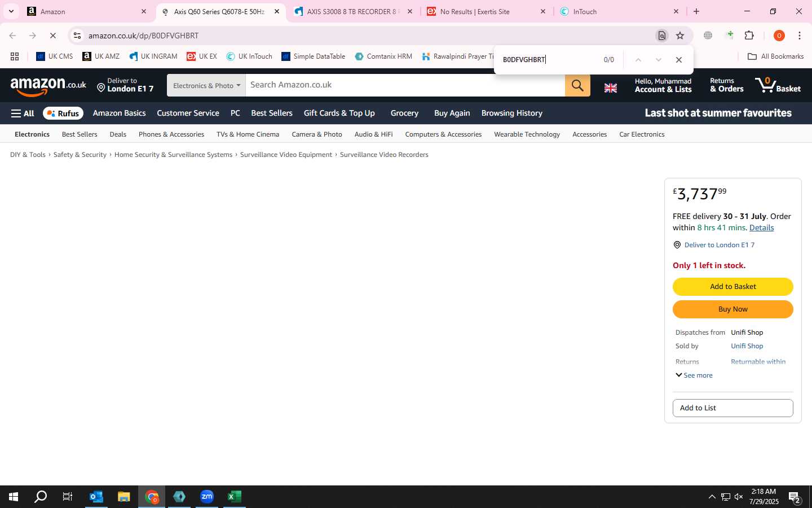Open the Comtanix HRM bookmark
The width and height of the screenshot is (812, 508).
[383, 56]
